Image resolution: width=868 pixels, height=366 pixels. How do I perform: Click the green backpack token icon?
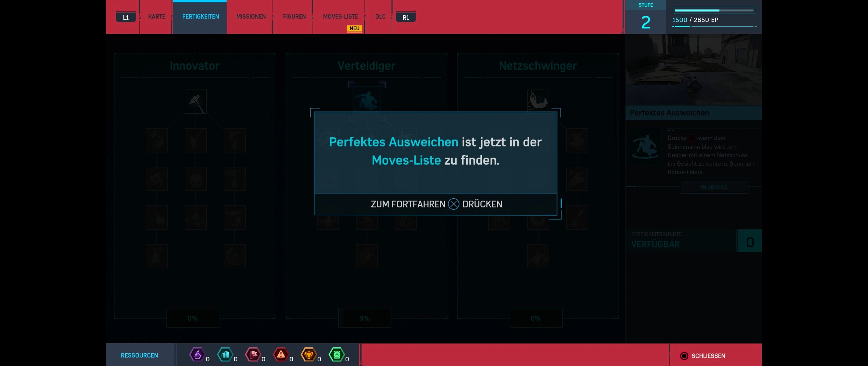(x=337, y=355)
